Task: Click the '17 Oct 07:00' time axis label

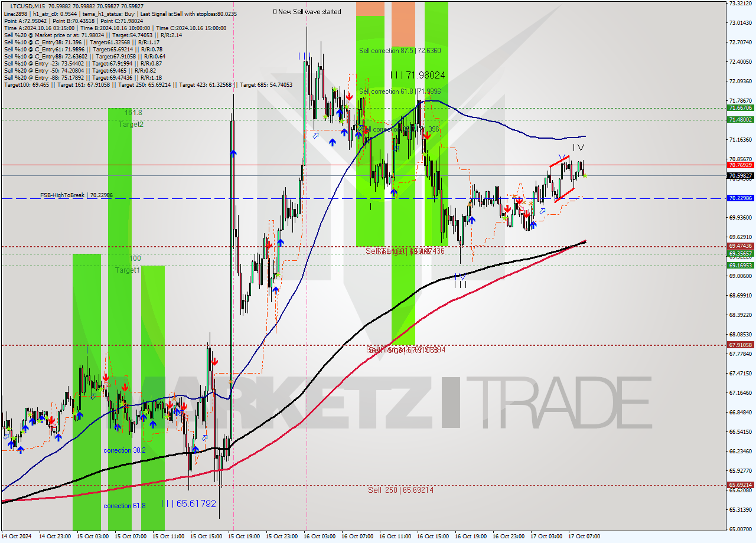Action: click(x=584, y=537)
